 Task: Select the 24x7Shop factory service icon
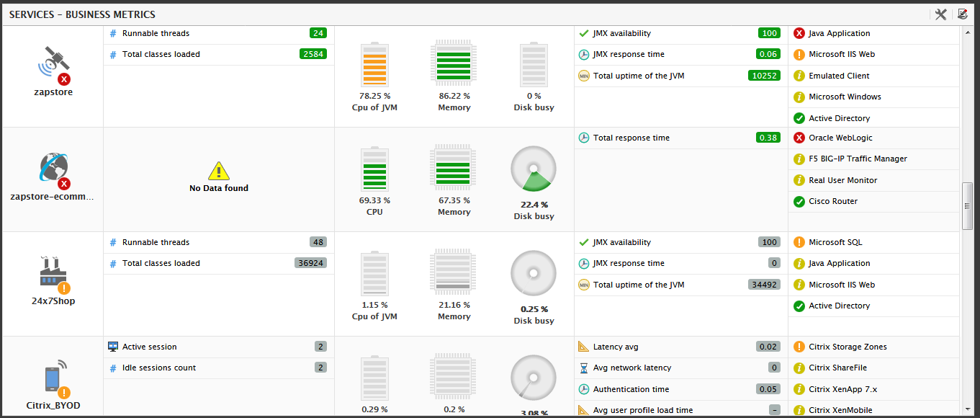click(53, 275)
